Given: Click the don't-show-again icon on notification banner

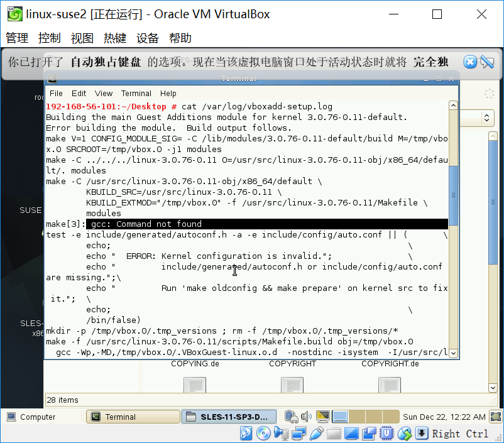Looking at the screenshot, I should (x=487, y=62).
